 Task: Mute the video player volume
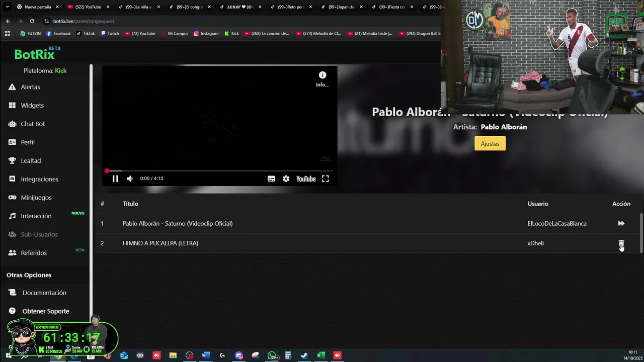130,178
